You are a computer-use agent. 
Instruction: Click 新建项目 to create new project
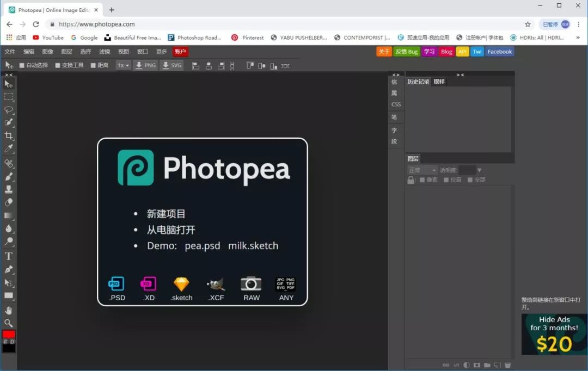click(166, 214)
